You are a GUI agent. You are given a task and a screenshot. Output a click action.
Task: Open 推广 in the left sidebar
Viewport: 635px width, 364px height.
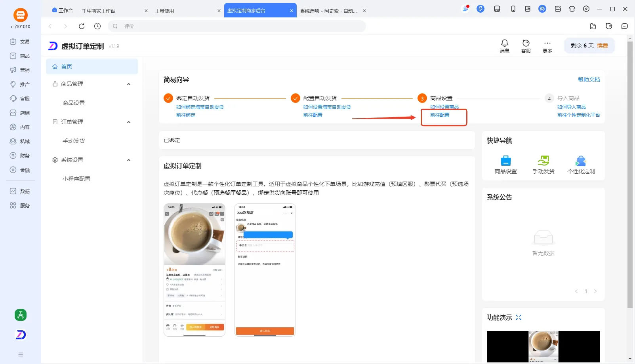click(x=20, y=84)
